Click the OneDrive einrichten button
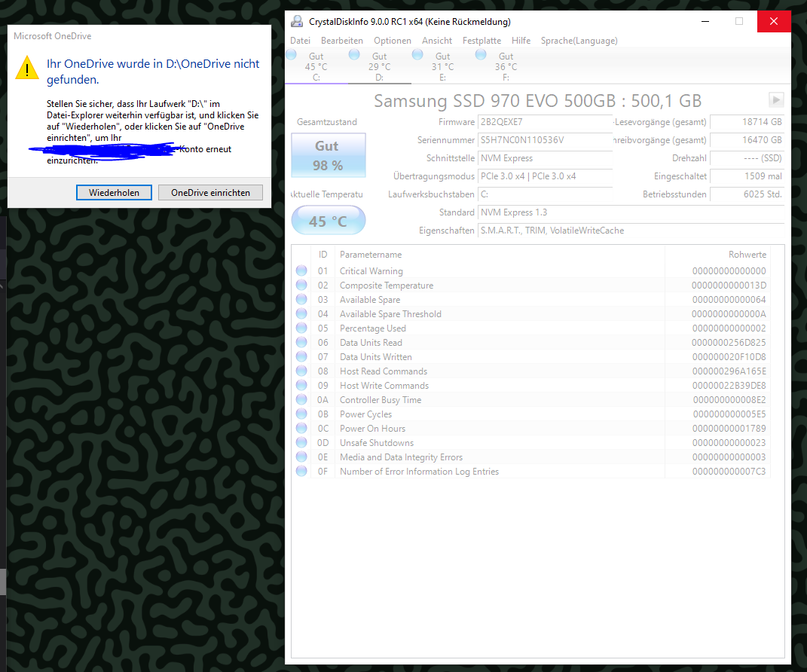This screenshot has width=807, height=672. click(210, 192)
